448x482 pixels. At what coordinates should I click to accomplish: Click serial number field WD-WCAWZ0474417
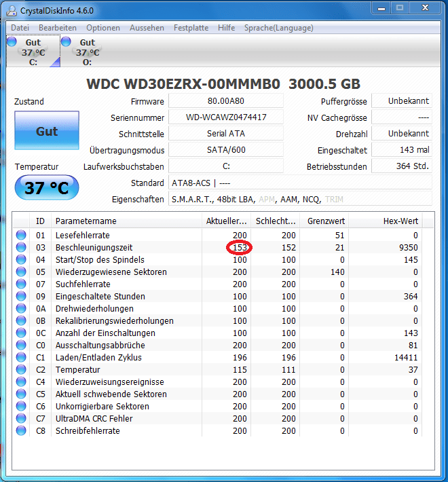click(226, 117)
